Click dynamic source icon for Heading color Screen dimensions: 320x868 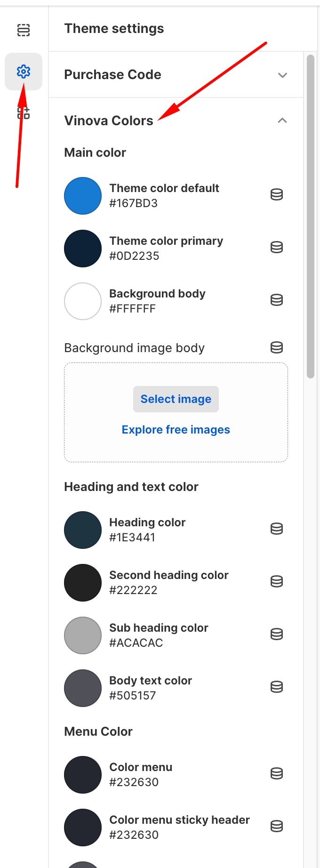tap(277, 529)
